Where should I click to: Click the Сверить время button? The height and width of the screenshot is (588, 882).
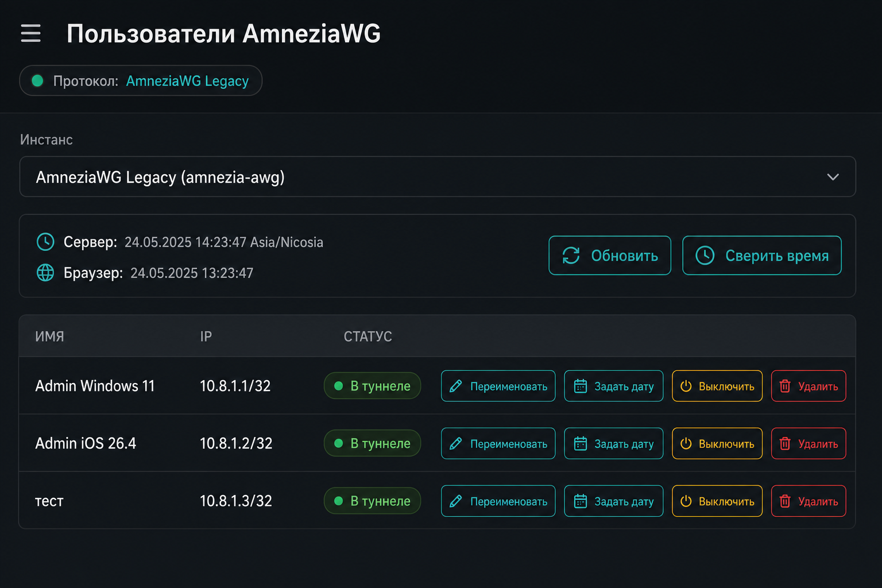(762, 256)
